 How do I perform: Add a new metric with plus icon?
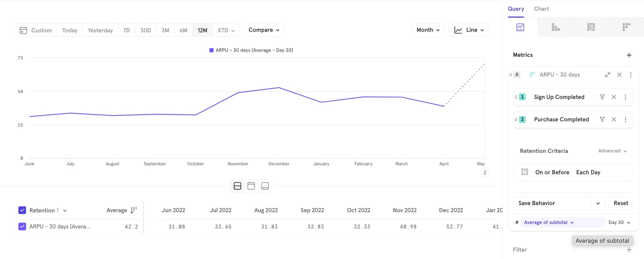(x=629, y=55)
